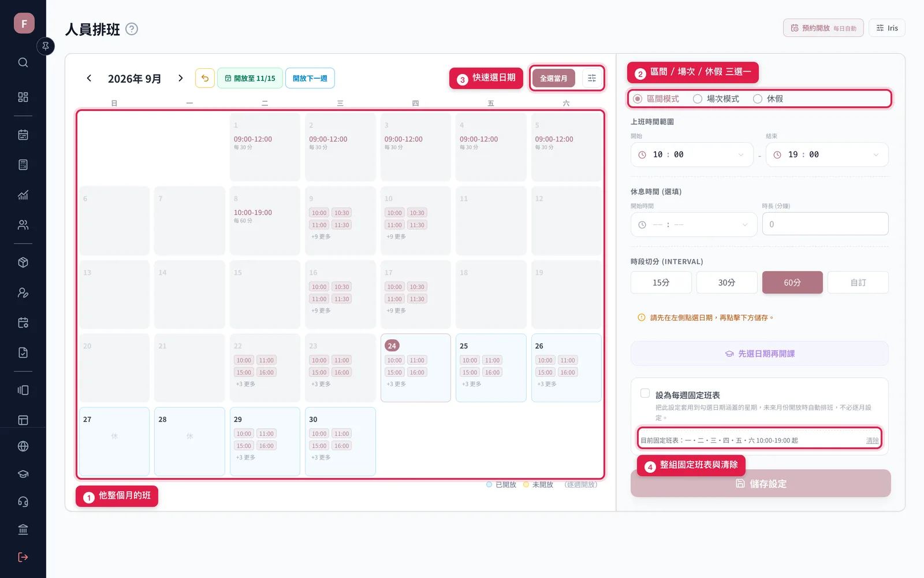Select the 自訂 interval option

point(858,283)
